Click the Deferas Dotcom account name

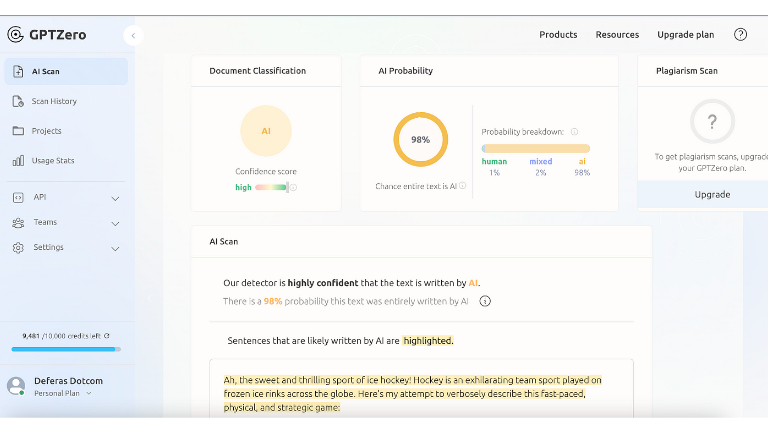tap(69, 381)
